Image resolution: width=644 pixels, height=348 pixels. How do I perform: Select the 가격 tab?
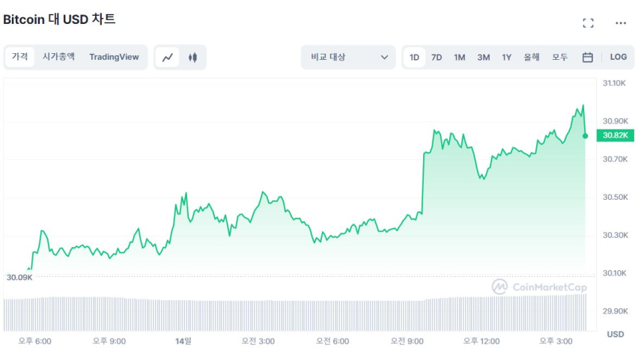coord(19,57)
